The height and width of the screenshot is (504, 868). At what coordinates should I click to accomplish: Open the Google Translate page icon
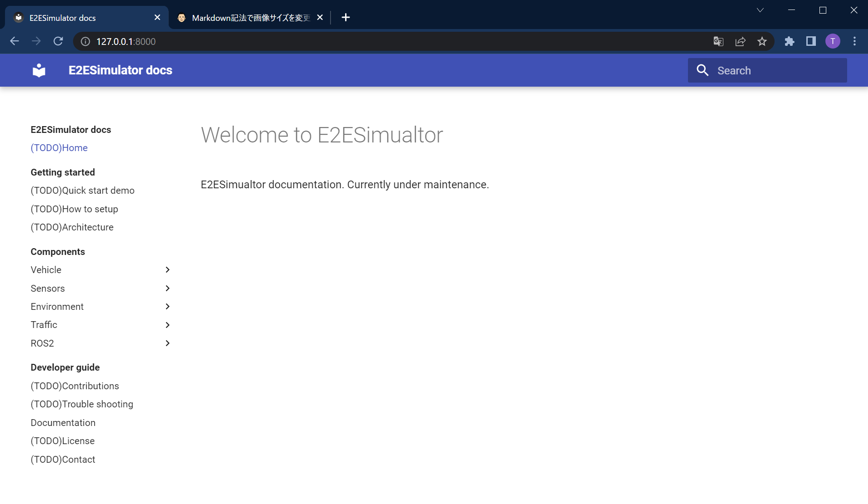coord(718,42)
